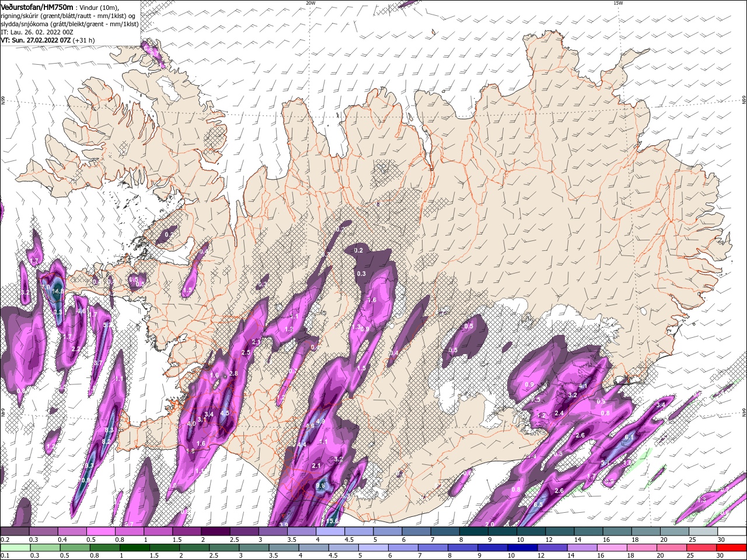Click the 'IT: Lau. 26. 02. 2022 00Z' line
747x560 pixels.
tap(38, 32)
